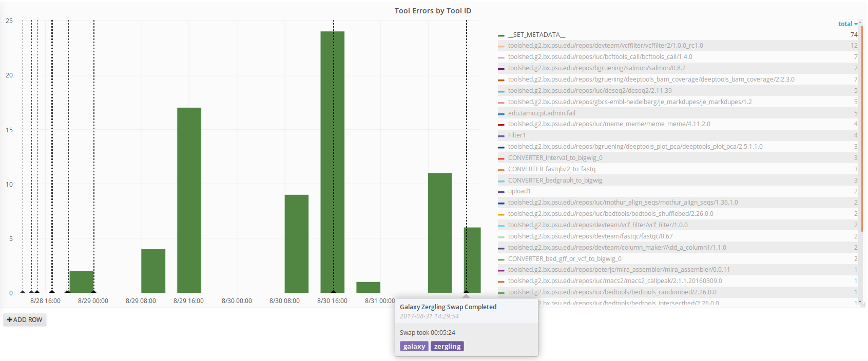Toggle Add_a_column1/1.1.0 legend entry
Viewport: 868px width, 361px height.
tap(617, 248)
